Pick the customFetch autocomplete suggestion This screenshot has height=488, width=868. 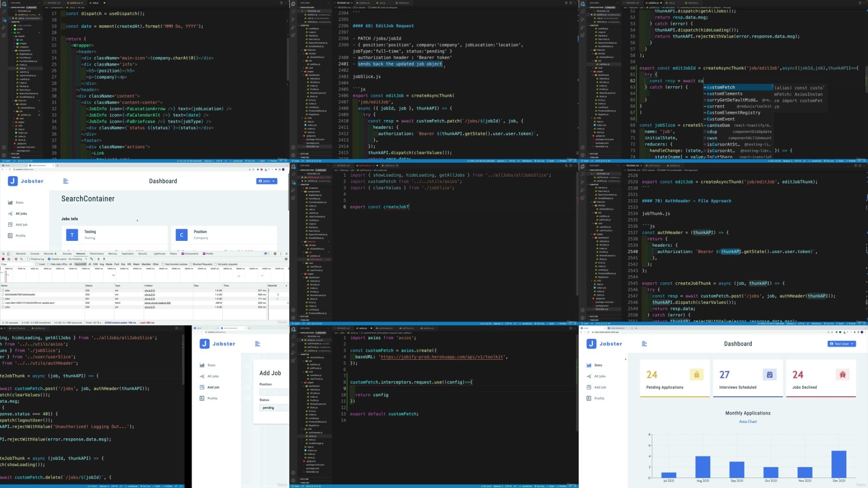[738, 87]
